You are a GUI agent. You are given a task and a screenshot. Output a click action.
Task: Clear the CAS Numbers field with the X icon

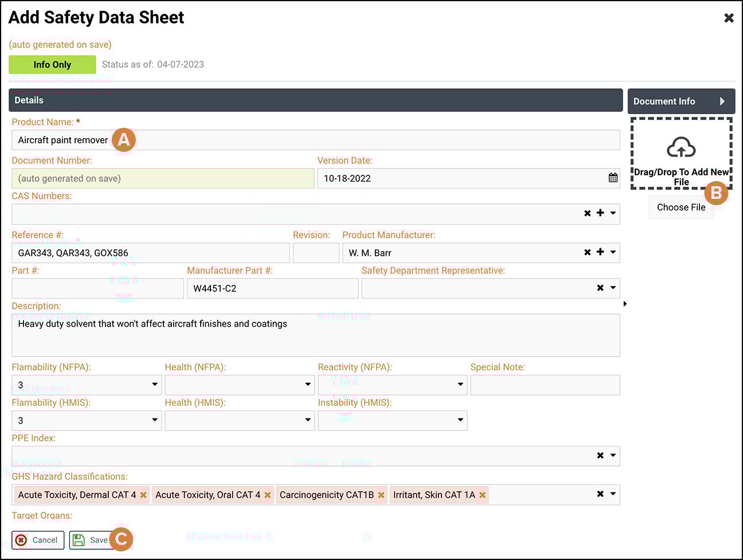[587, 213]
